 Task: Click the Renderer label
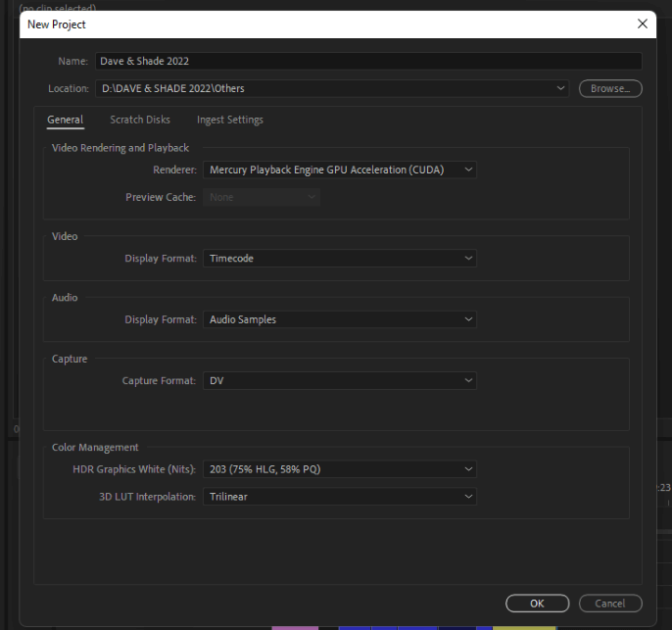[x=174, y=170]
